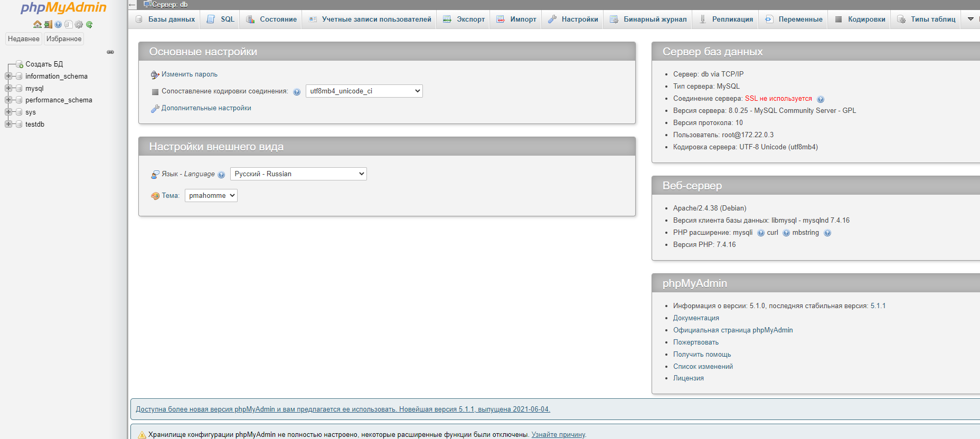Open phpMyAdmin documentation via blue question icon in sidebar
Image resolution: width=980 pixels, height=439 pixels.
pyautogui.click(x=58, y=24)
